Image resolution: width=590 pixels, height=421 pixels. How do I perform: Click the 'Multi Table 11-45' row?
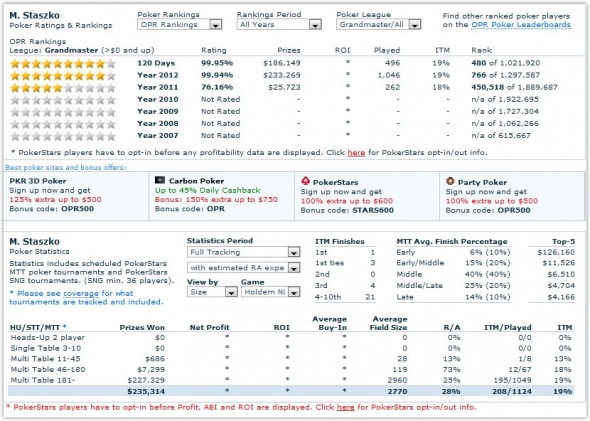click(291, 359)
